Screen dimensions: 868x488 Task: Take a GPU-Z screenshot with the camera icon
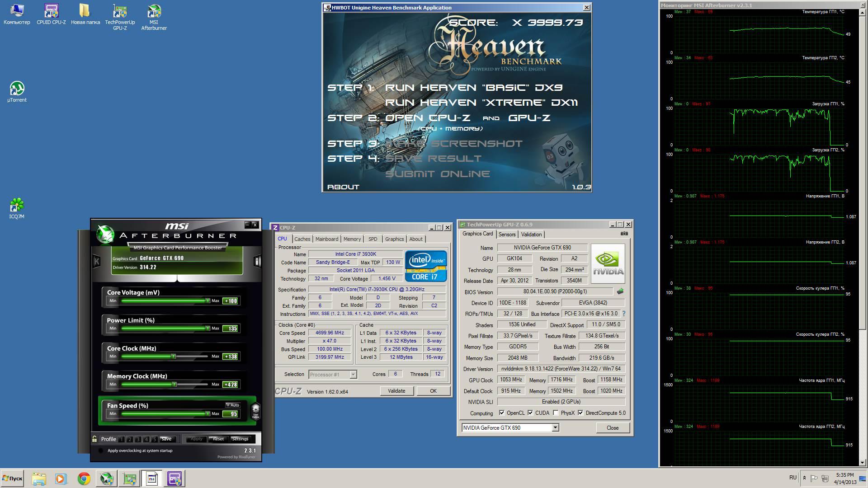(x=624, y=234)
